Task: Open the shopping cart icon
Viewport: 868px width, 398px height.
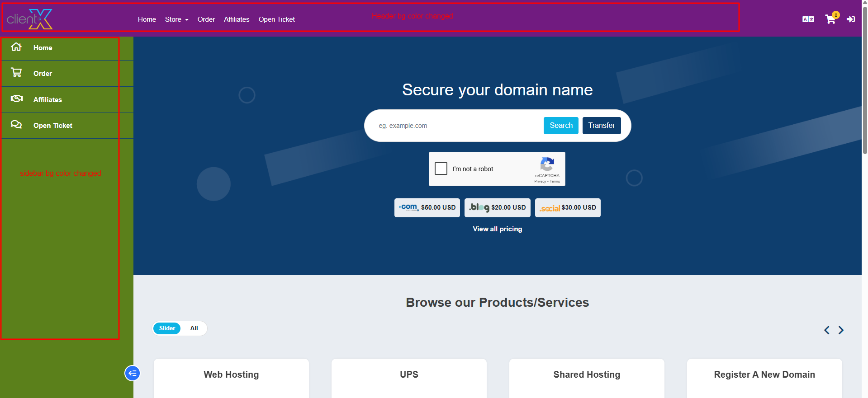Action: click(830, 19)
